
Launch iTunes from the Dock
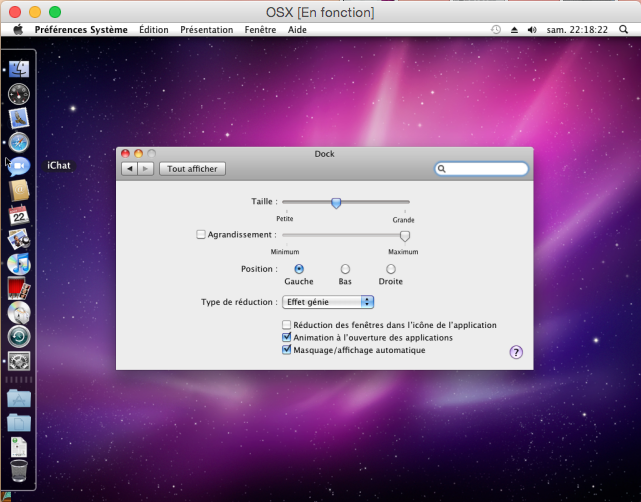[19, 263]
